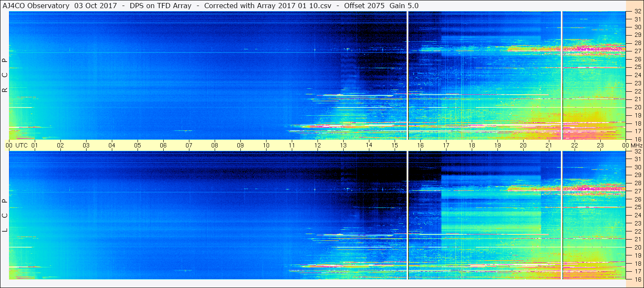This screenshot has height=288, width=644.
Task: Click hour label '06' on the time axis
Action: point(163,145)
